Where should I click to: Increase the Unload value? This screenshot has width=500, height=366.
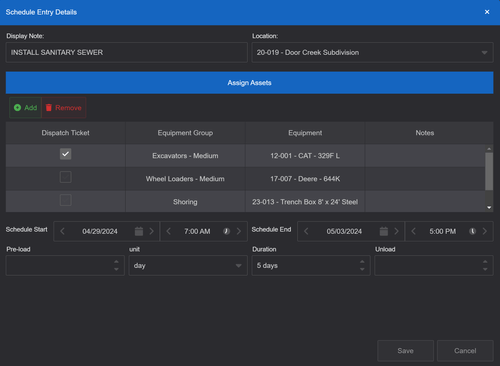(x=485, y=262)
